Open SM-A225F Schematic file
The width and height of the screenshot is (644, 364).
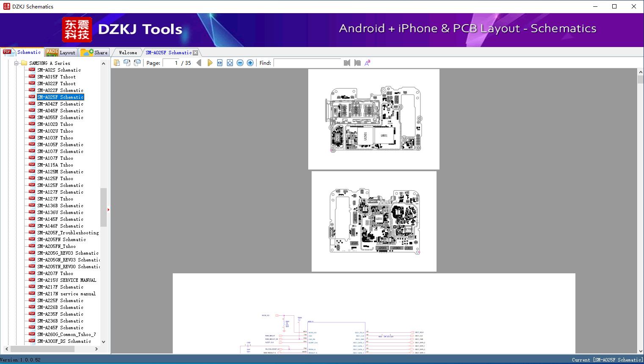click(x=60, y=300)
